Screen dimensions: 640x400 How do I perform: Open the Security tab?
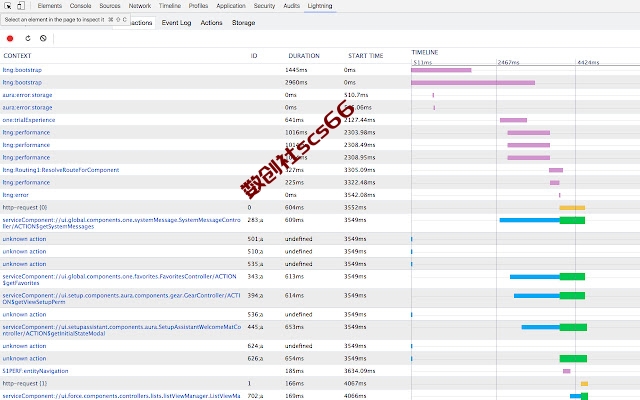point(264,6)
